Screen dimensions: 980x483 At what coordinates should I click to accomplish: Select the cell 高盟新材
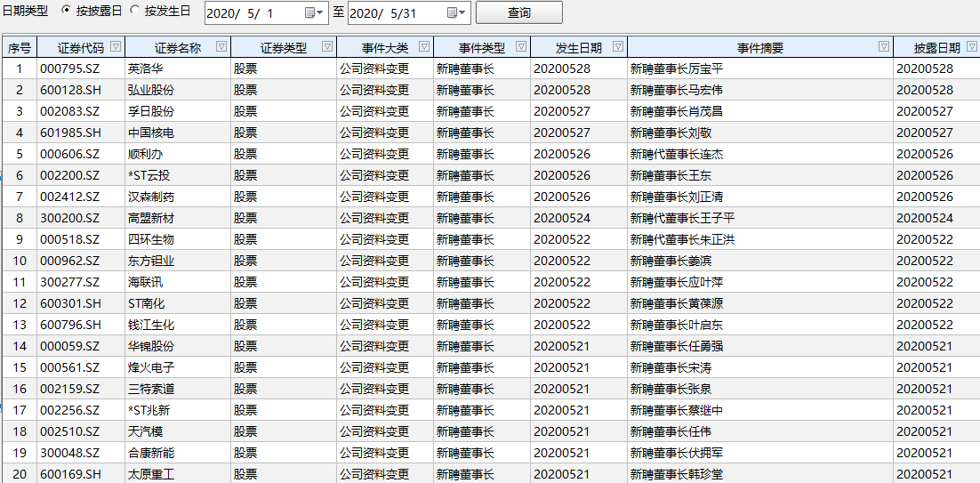coord(178,218)
